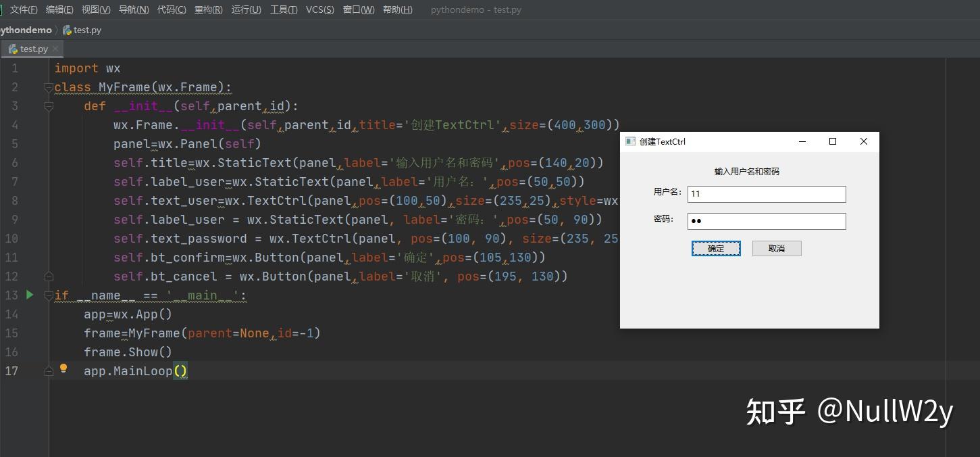The image size is (980, 457).
Task: Click the yellow lightbulb intention icon
Action: click(x=63, y=368)
